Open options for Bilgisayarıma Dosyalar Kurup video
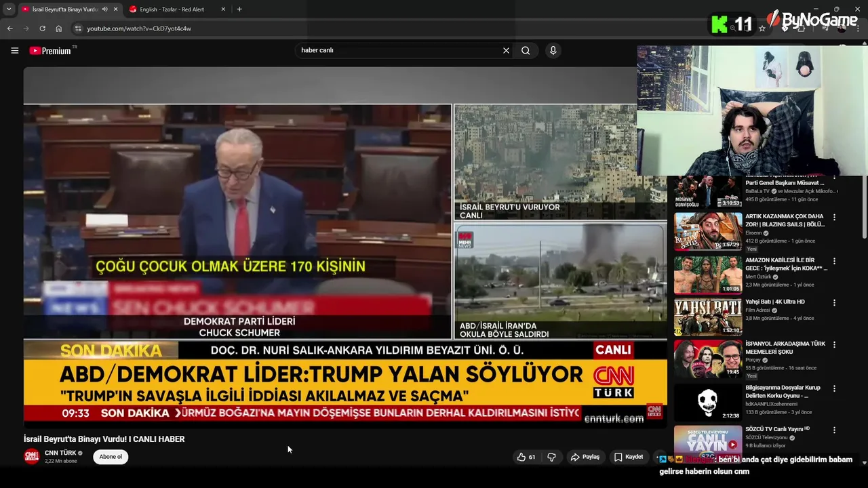868x488 pixels. point(834,388)
